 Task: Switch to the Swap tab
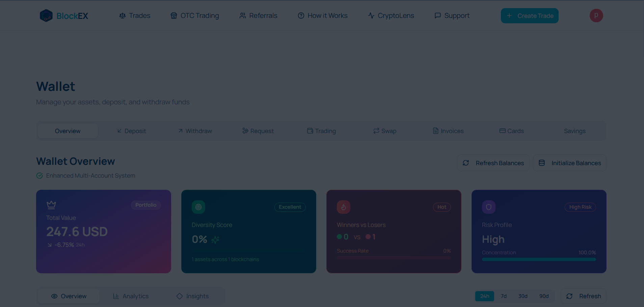[385, 131]
